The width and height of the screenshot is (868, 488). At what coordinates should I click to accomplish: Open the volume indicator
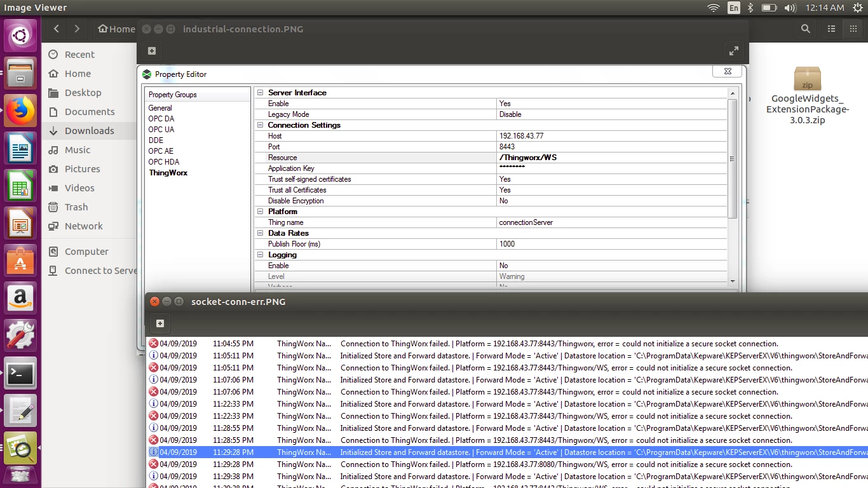(790, 8)
